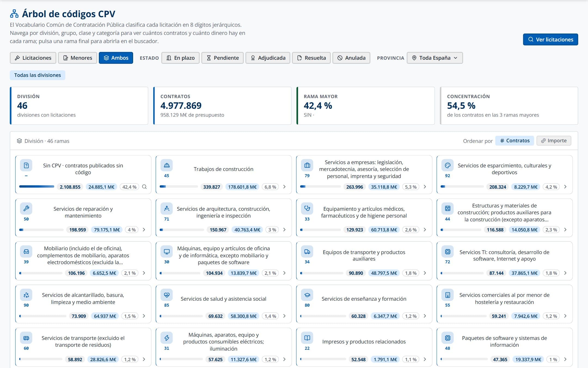The image size is (588, 368).
Task: Toggle the Resuelta status filter
Action: 311,58
